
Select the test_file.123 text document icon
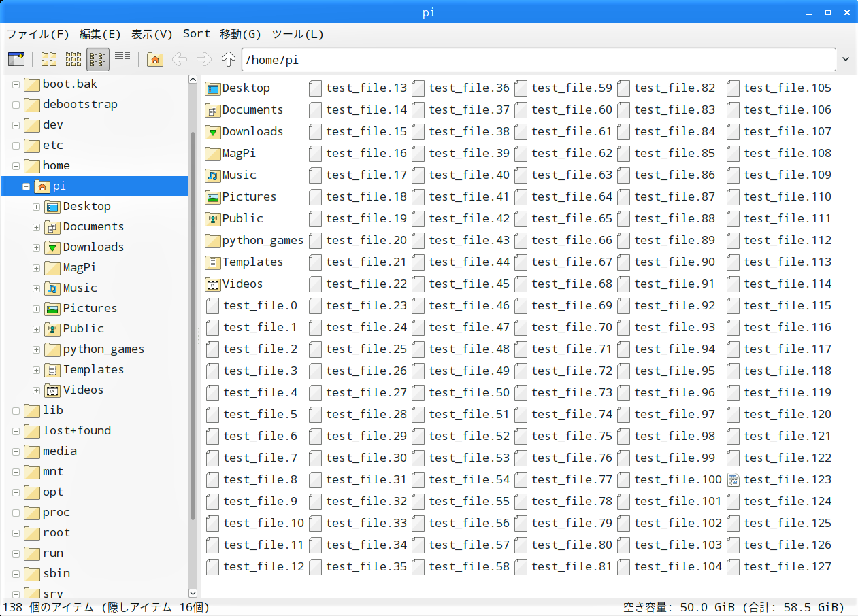733,480
